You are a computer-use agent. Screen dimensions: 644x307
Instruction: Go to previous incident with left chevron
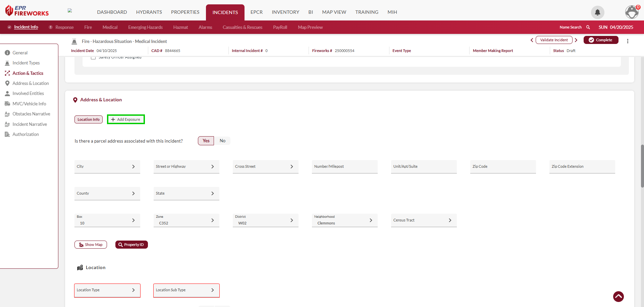(532, 40)
